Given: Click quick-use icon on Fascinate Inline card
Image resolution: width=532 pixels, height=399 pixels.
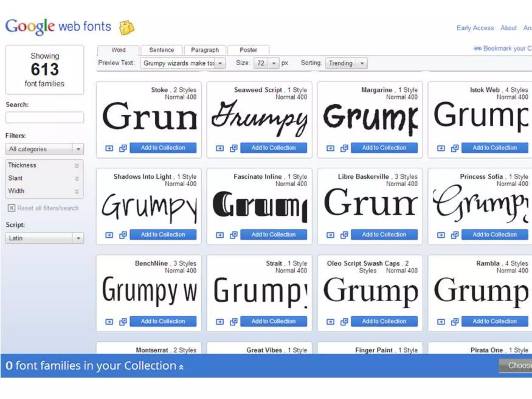Looking at the screenshot, I should tap(220, 235).
